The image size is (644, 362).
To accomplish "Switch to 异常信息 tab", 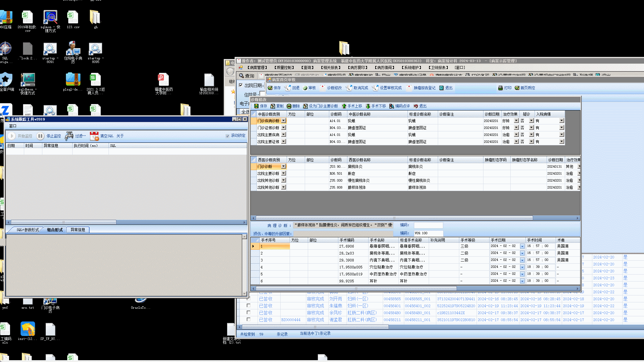I will point(78,230).
